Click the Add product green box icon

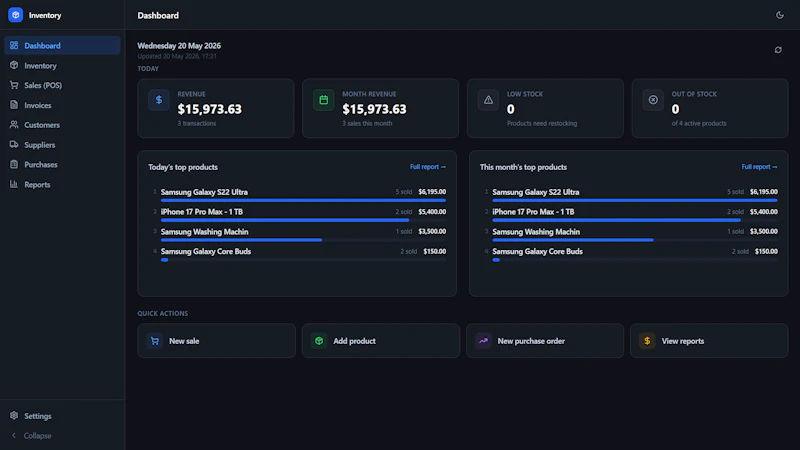(319, 340)
